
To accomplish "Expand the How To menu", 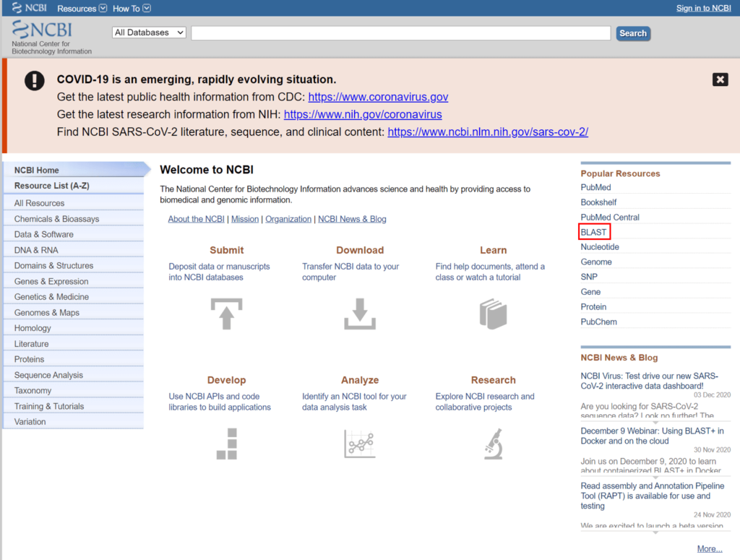I will pyautogui.click(x=132, y=9).
